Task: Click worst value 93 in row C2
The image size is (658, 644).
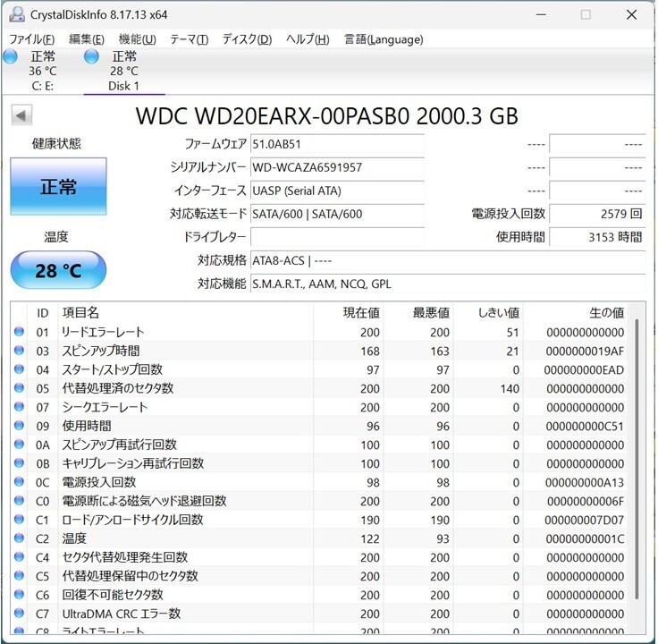Action: click(443, 538)
